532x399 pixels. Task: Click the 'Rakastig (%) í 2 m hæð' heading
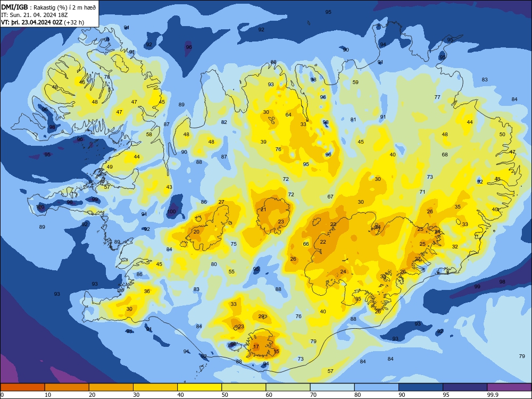coord(65,7)
